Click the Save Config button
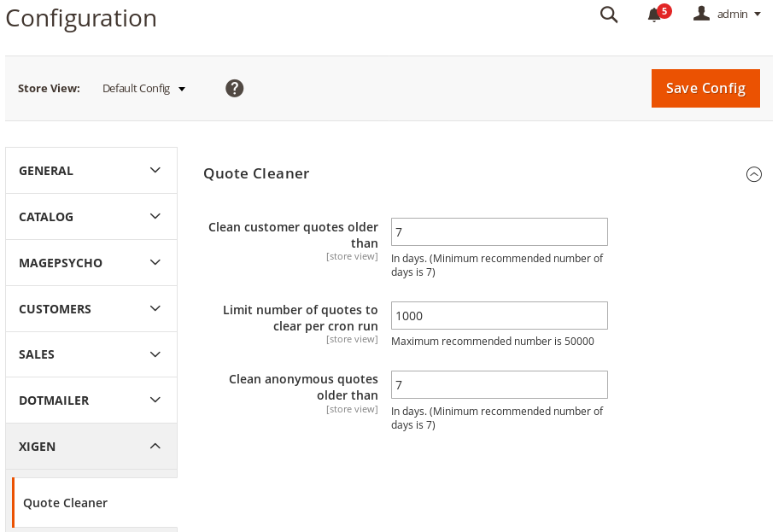 pos(705,88)
